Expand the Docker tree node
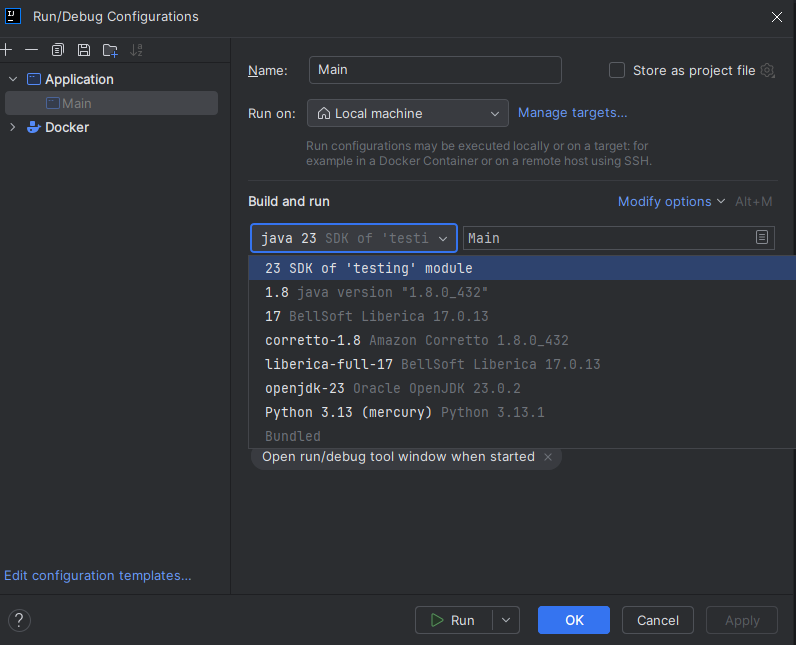The width and height of the screenshot is (796, 645). click(x=13, y=127)
